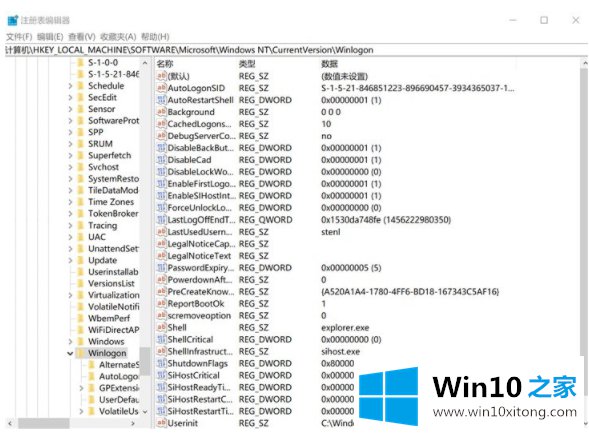Open the 编辑(E) menu

(50, 37)
